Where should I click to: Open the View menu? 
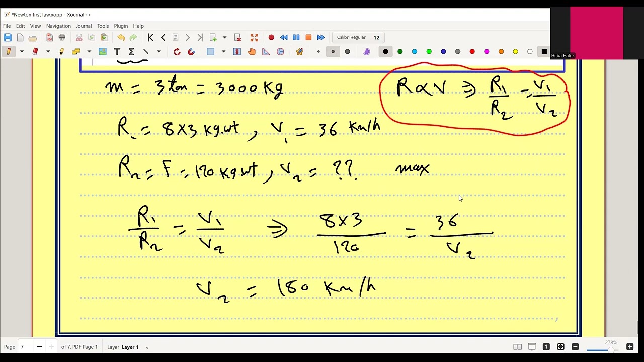pos(35,26)
